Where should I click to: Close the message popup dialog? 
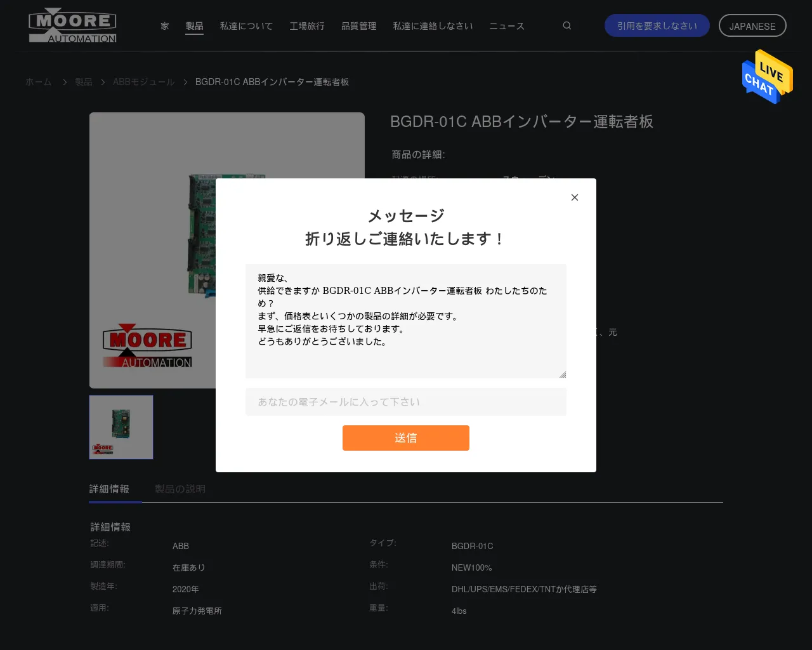575,197
